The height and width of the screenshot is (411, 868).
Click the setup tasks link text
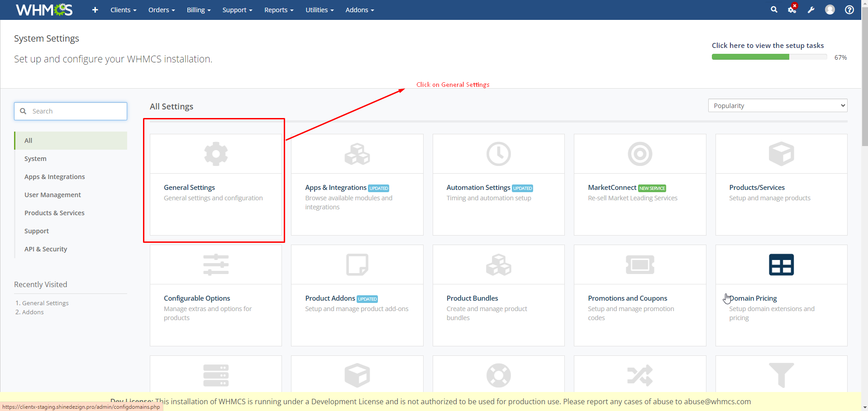(768, 46)
